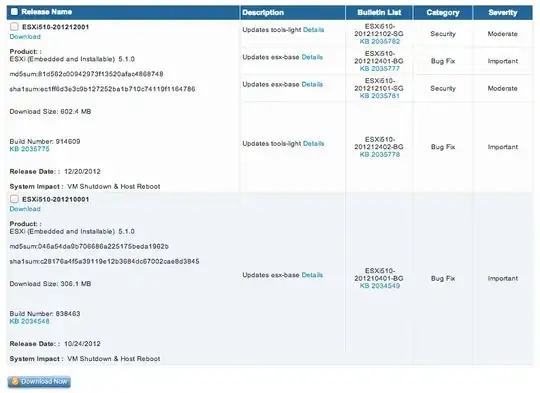Screen dimensions: 540x393
Task: Click md5sum beginning 81d582c0
Action: click(x=86, y=74)
